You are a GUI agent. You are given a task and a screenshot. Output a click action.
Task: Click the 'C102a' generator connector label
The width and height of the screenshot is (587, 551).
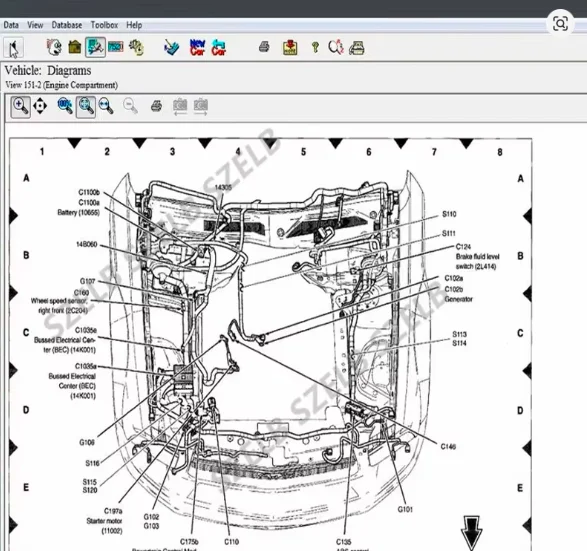coord(454,278)
